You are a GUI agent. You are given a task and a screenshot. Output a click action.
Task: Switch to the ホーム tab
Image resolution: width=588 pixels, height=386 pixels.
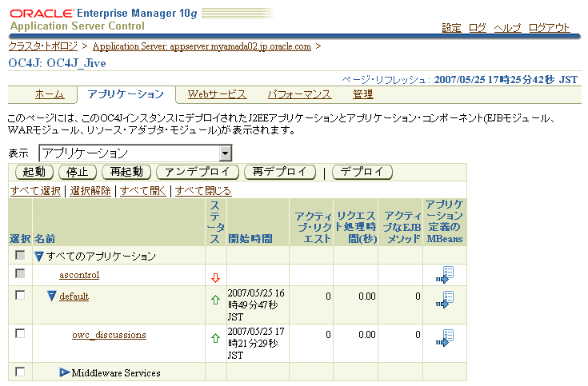coord(50,94)
